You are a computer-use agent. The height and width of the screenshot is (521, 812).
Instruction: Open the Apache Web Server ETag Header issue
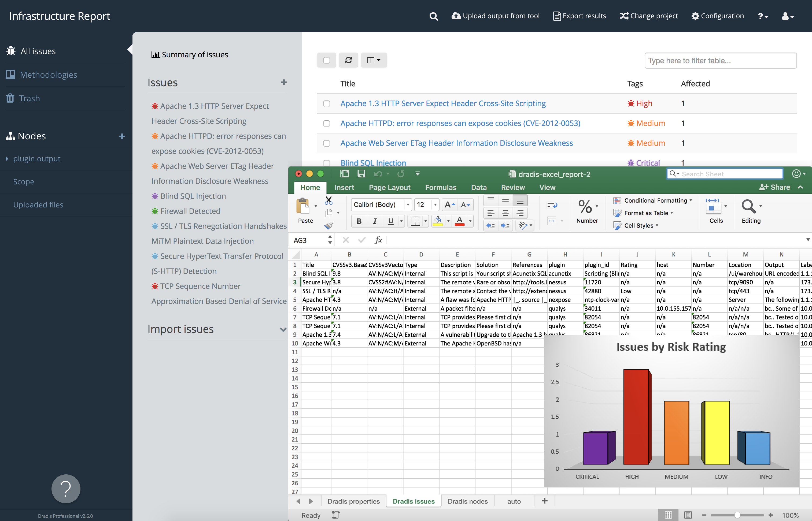pos(456,143)
